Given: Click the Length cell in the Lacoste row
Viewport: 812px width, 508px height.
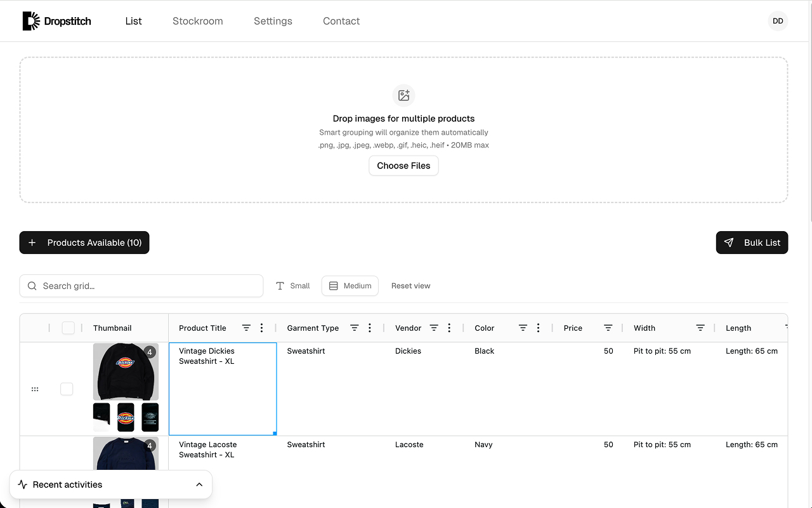Looking at the screenshot, I should click(752, 472).
